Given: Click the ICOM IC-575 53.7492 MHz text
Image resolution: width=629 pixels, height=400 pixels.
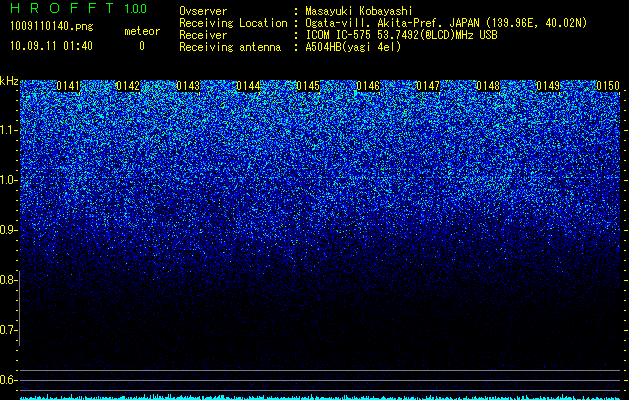Looking at the screenshot, I should [x=401, y=35].
